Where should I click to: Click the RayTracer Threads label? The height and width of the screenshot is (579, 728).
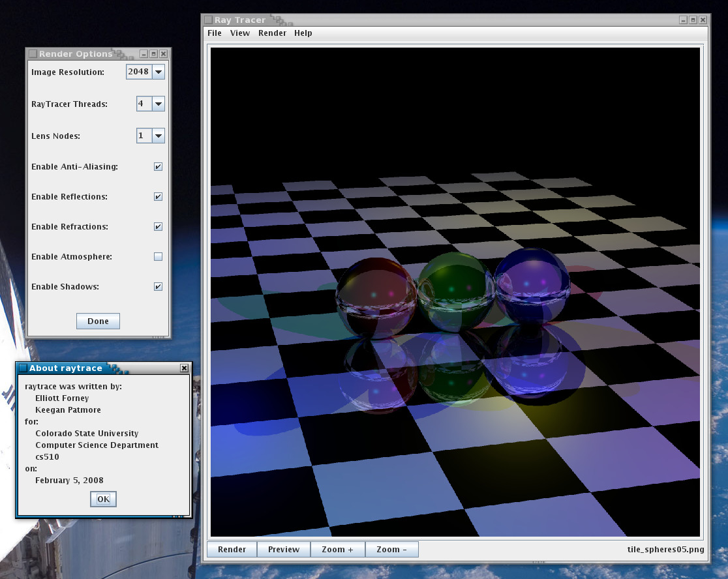coord(69,104)
